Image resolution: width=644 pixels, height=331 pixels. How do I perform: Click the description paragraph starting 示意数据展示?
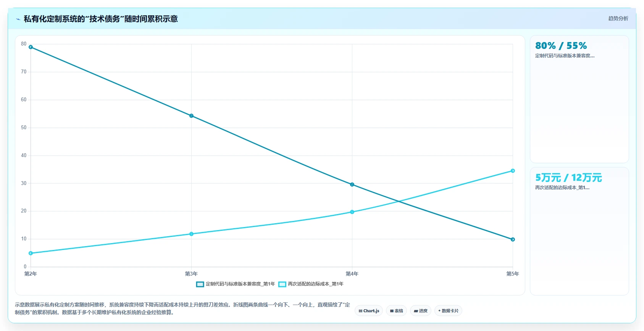pos(182,308)
